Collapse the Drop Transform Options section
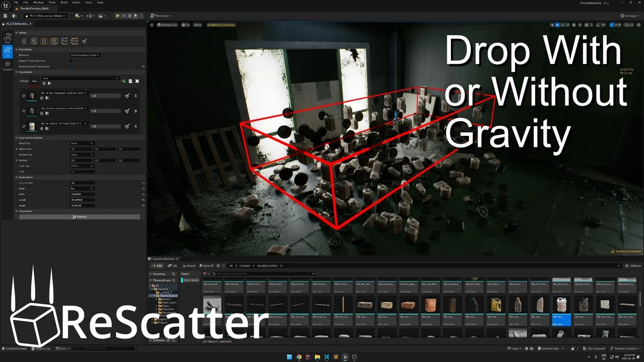 pos(17,137)
